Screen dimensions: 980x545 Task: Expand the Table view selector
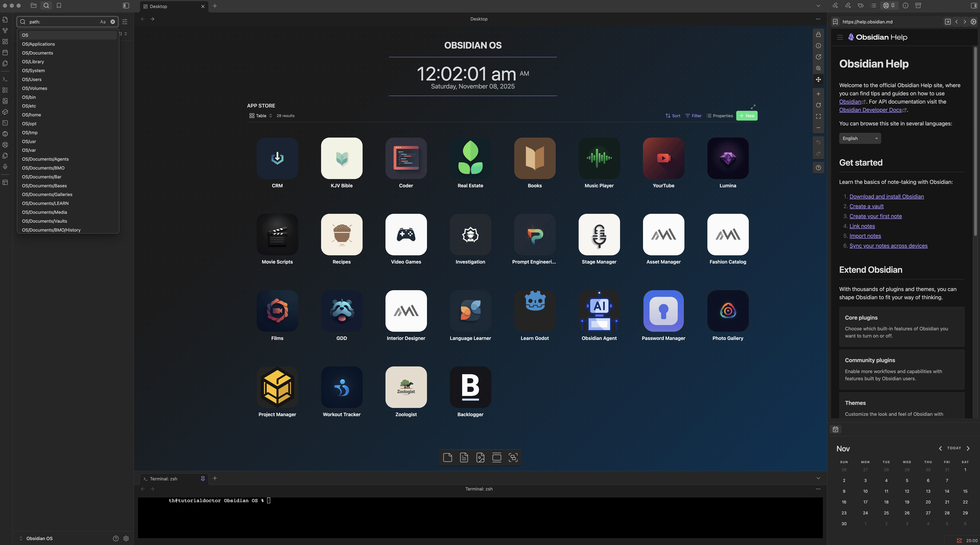[x=261, y=116]
